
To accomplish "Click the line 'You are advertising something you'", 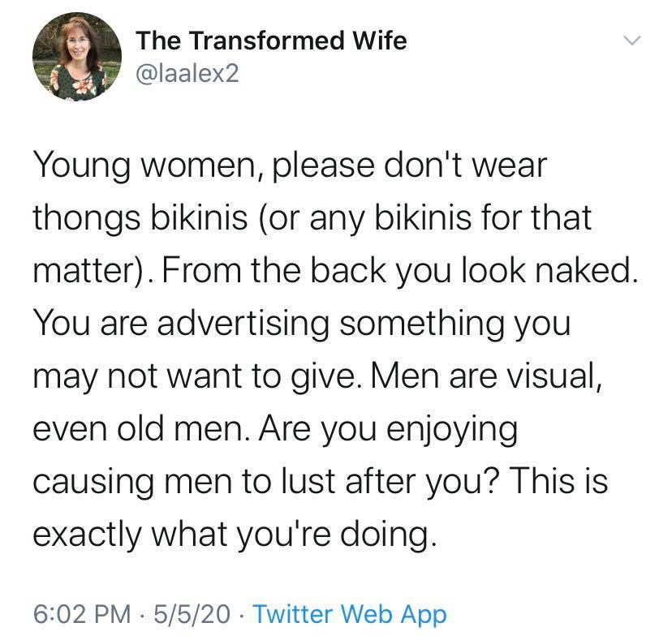I will click(x=301, y=323).
